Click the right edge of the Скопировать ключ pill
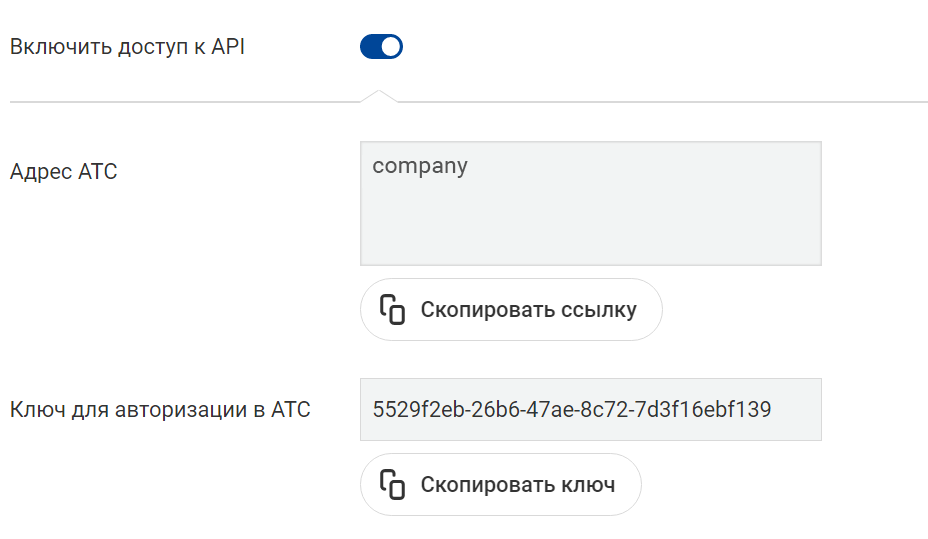Screen dimensions: 928x539 coord(631,485)
